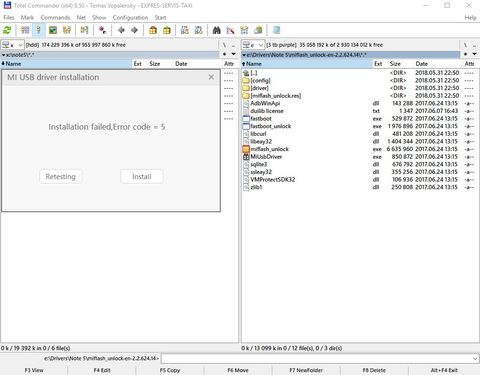Sort left panel by Name column header
480x375 pixels.
point(66,64)
